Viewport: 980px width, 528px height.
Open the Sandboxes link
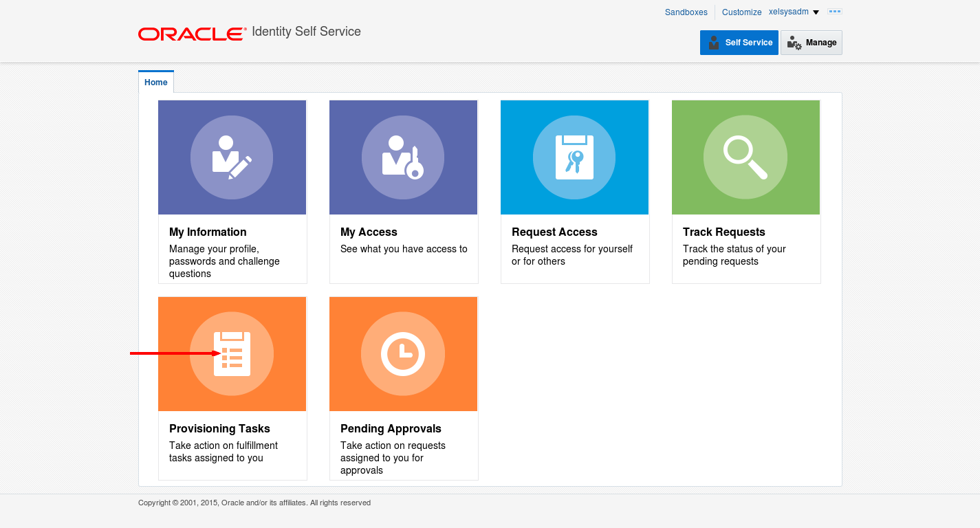click(x=685, y=12)
